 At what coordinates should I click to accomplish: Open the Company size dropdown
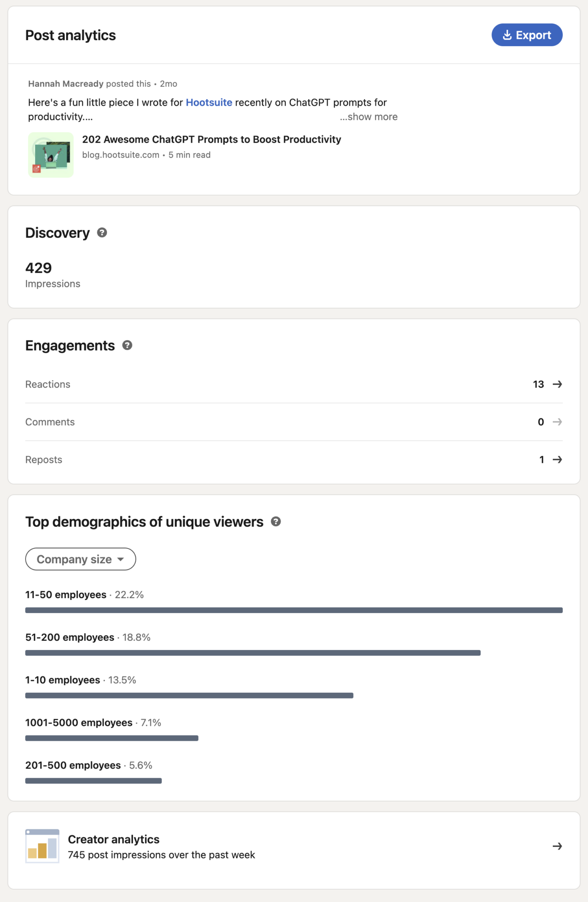coord(80,559)
